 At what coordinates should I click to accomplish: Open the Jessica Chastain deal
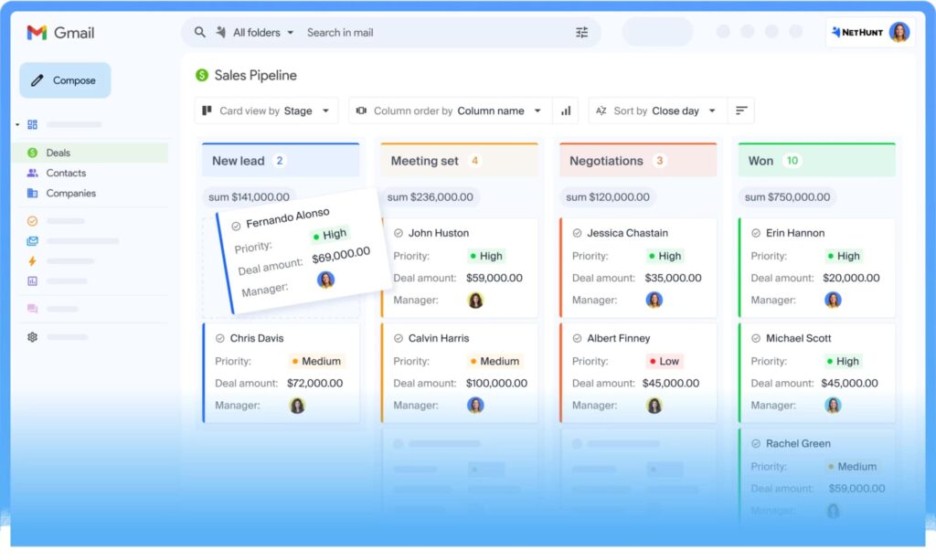pos(627,233)
